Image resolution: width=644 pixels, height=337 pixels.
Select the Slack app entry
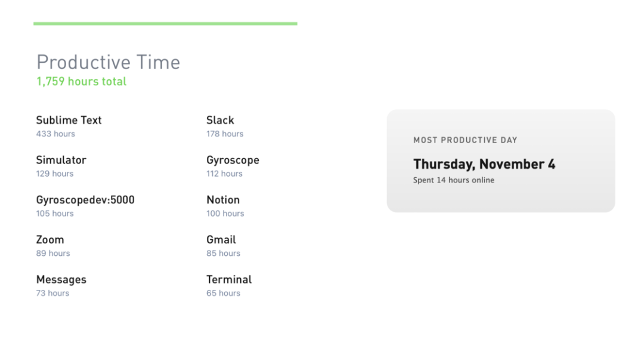tap(220, 120)
